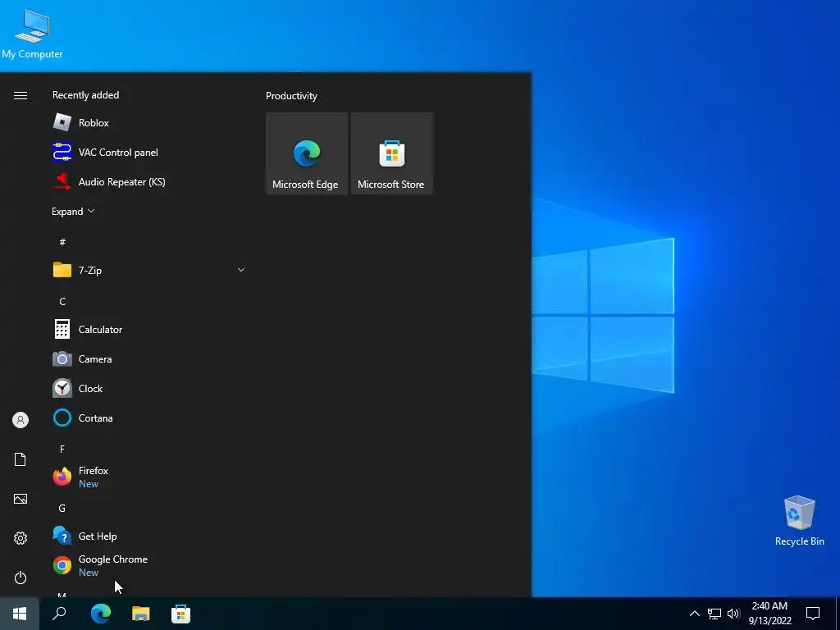This screenshot has width=840, height=630.
Task: Open taskbar Search
Action: point(59,614)
